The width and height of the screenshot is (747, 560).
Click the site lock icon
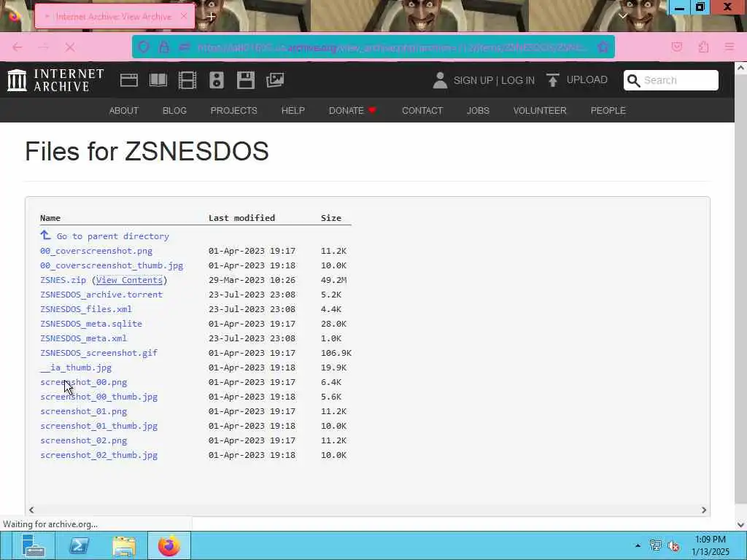coord(164,47)
